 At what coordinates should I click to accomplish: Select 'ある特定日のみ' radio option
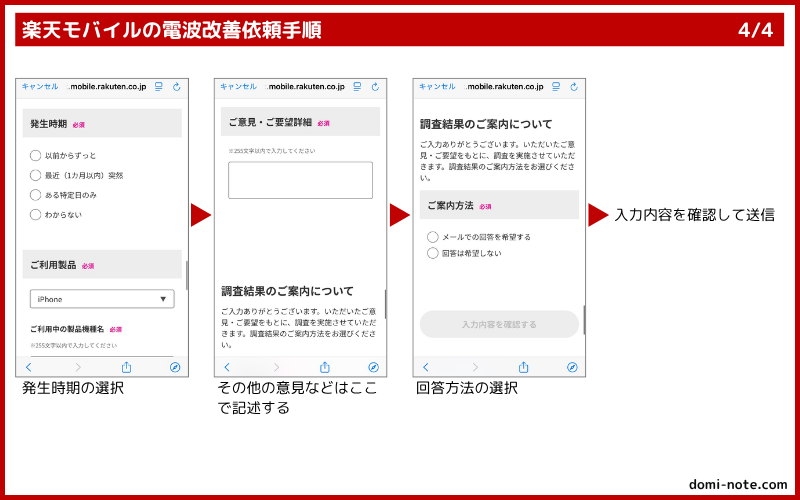click(x=35, y=195)
